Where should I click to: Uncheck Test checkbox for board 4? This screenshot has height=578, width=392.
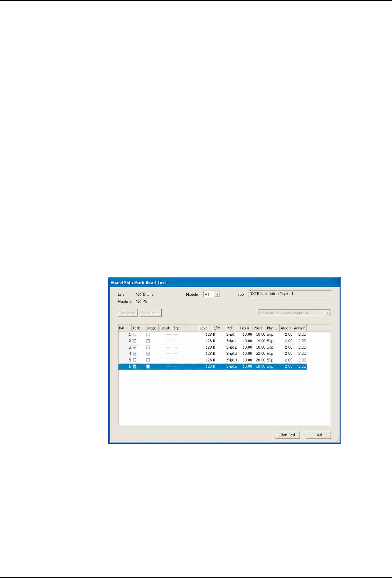[135, 354]
